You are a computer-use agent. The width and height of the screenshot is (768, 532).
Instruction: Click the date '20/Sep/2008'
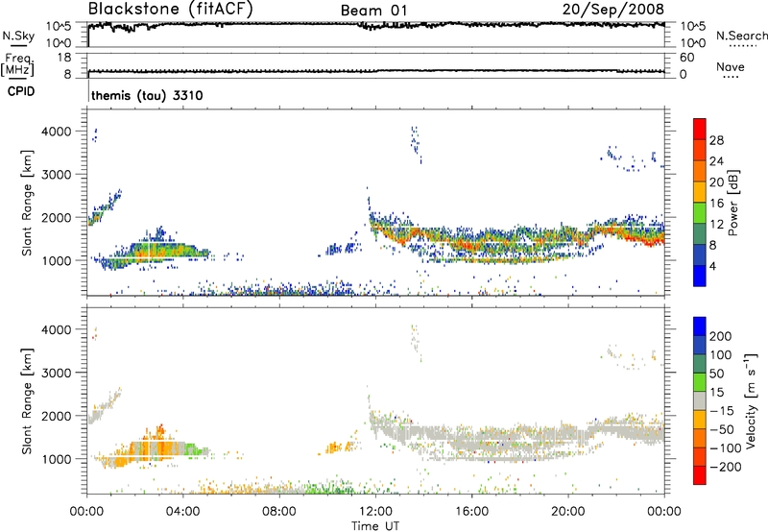612,9
